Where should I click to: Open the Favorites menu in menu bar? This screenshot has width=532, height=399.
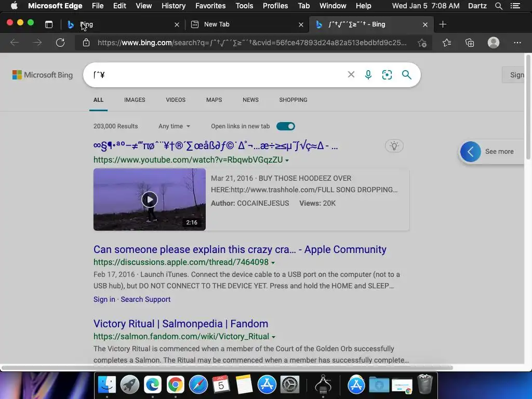pos(210,6)
